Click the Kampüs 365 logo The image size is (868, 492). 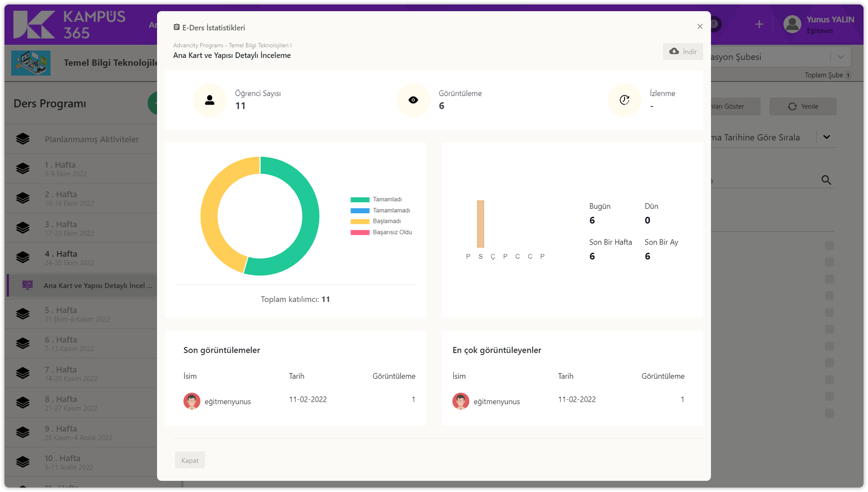(x=69, y=25)
